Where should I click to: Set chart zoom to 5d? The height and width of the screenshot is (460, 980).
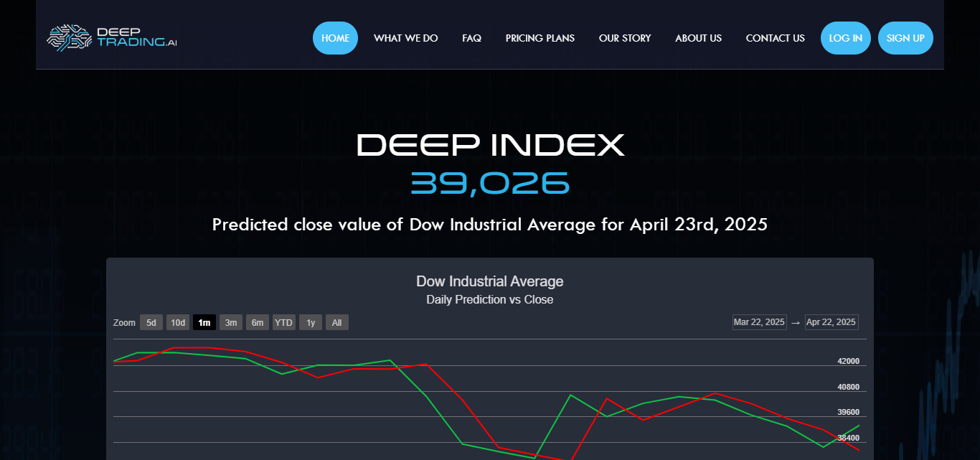(x=151, y=322)
